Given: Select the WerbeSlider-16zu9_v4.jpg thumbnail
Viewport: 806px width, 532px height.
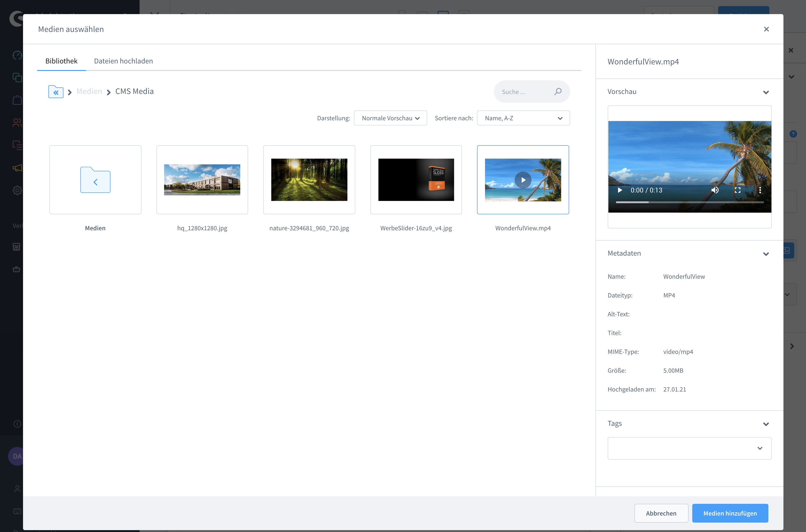Looking at the screenshot, I should tap(416, 180).
